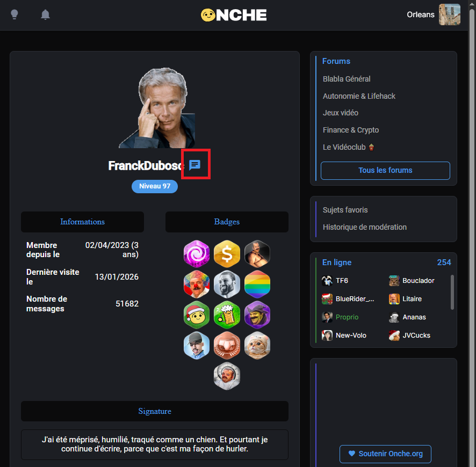This screenshot has height=467, width=476.
Task: Click the cat badge
Action: tap(257, 345)
